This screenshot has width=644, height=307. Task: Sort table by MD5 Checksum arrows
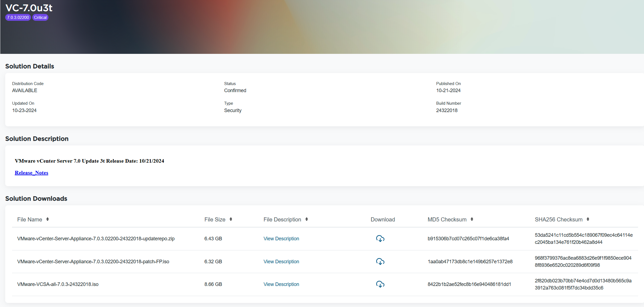[x=472, y=219]
